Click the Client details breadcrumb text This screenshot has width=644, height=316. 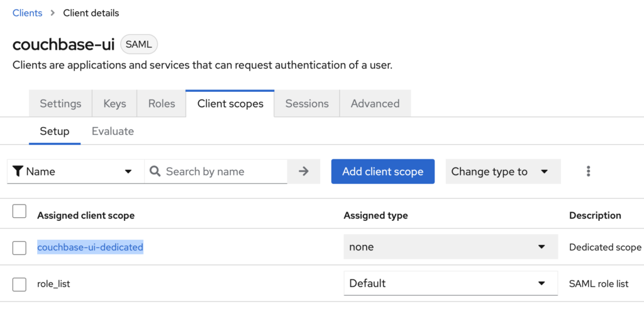coord(91,13)
